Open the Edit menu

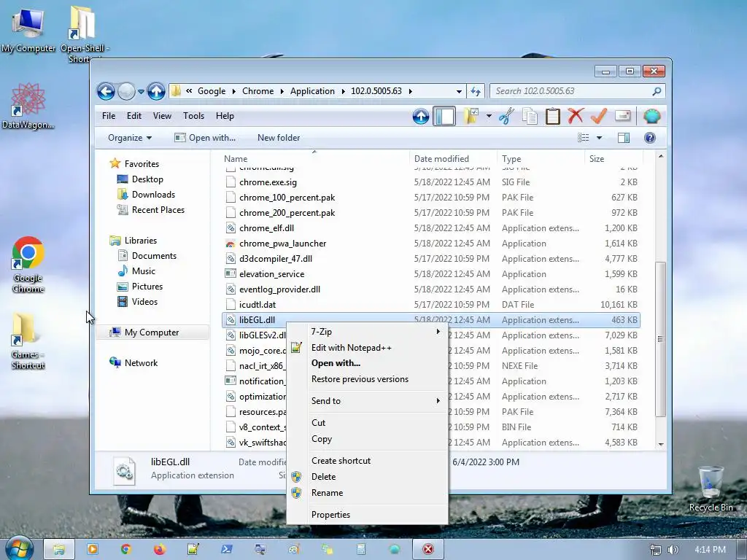pyautogui.click(x=134, y=116)
